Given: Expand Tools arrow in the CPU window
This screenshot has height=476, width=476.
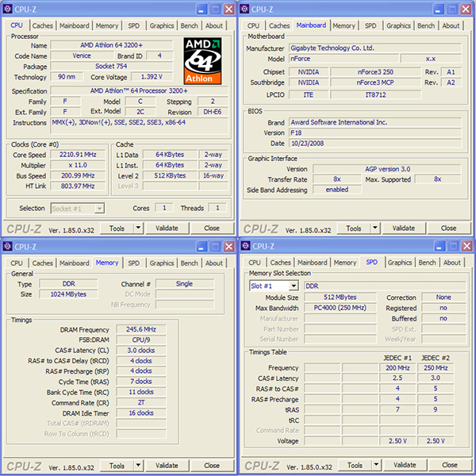Looking at the screenshot, I should [x=138, y=228].
